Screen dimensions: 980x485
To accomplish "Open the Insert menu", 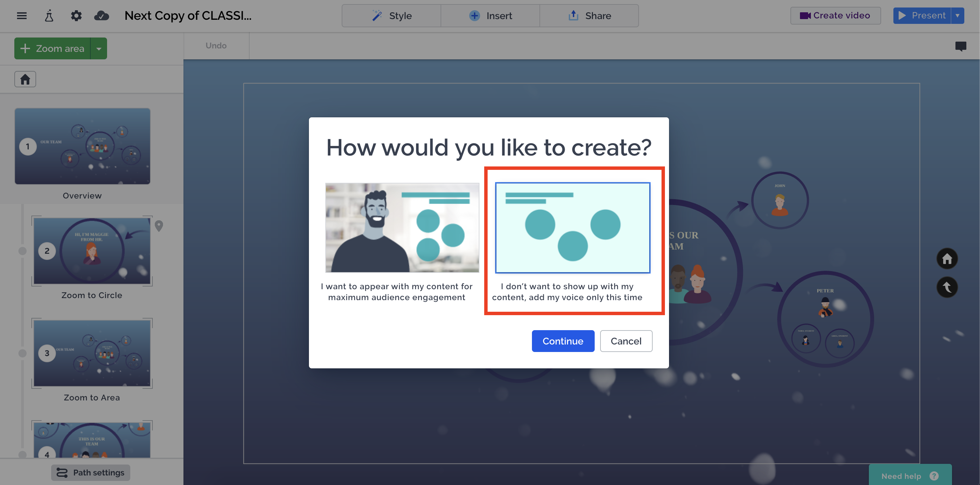I will coord(490,16).
